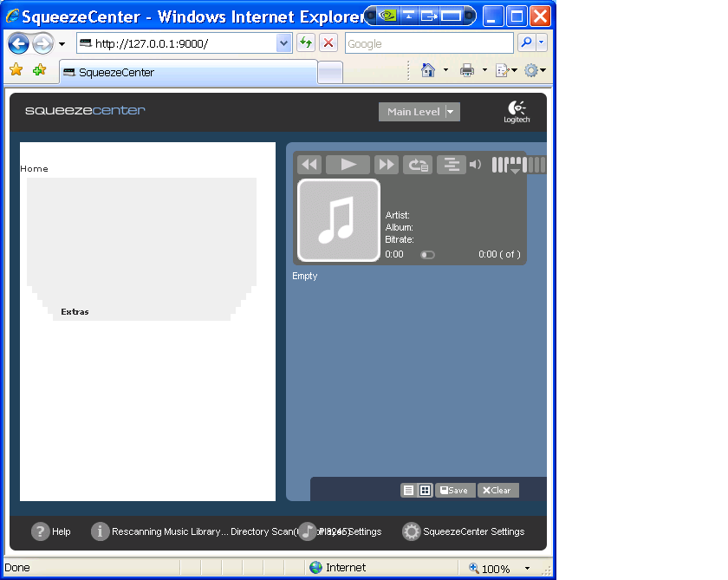Click the Save playlist button

(x=455, y=491)
